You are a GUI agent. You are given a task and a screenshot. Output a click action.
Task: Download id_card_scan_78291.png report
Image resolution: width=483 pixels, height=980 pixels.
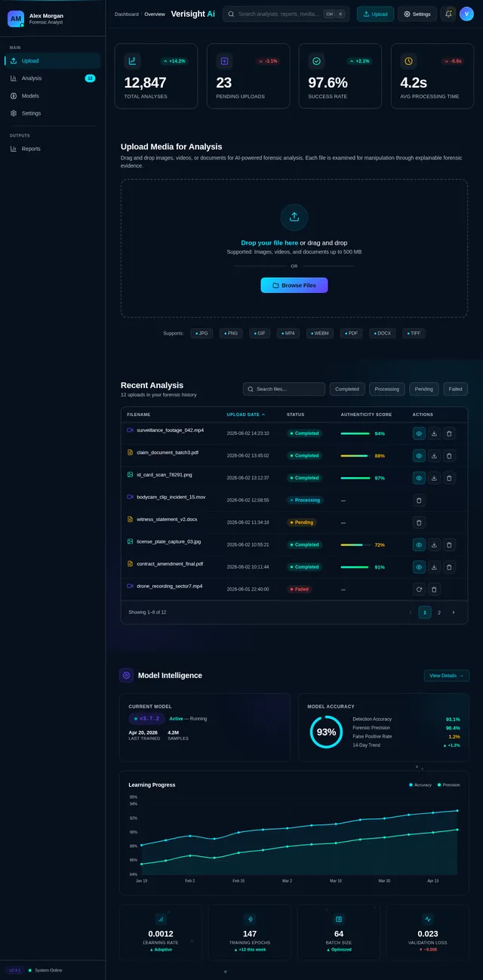click(x=434, y=478)
